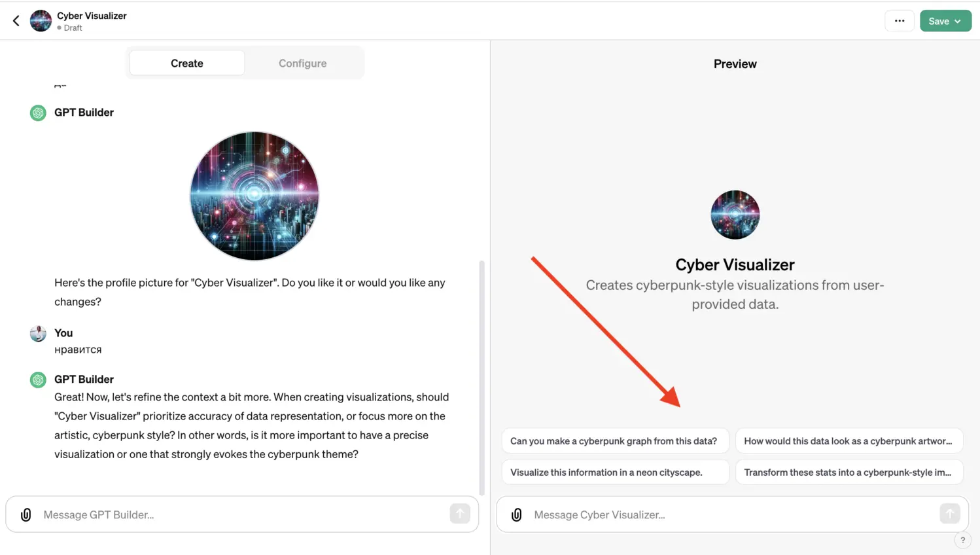Click the attach file paperclip in GPT Builder input

26,514
